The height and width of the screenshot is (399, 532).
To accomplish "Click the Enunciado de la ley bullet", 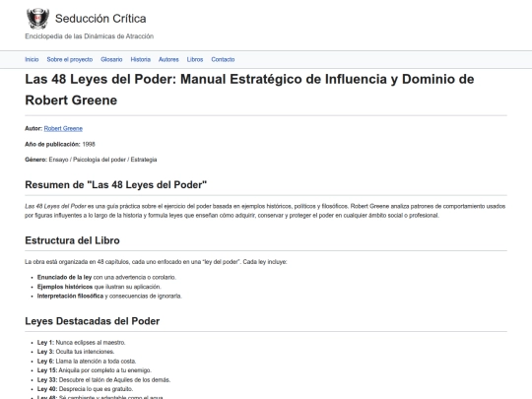I will pyautogui.click(x=106, y=277).
